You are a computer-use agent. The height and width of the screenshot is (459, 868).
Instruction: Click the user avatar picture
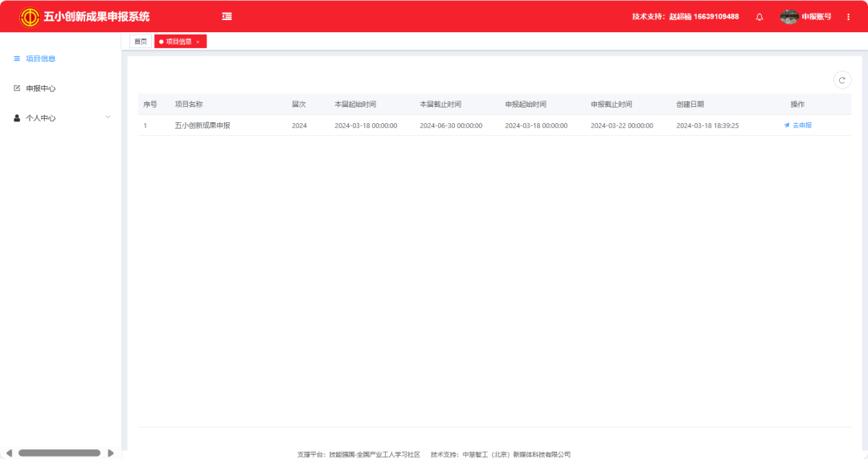789,17
